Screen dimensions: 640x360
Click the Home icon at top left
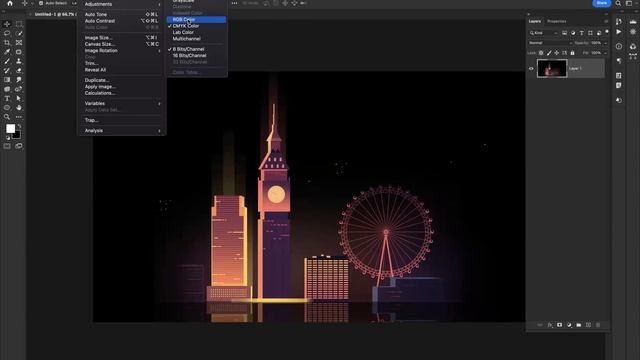click(10, 3)
